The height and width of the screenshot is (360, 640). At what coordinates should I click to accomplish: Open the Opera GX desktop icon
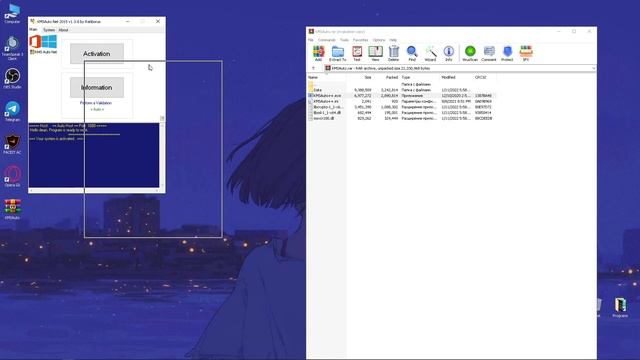coord(12,176)
